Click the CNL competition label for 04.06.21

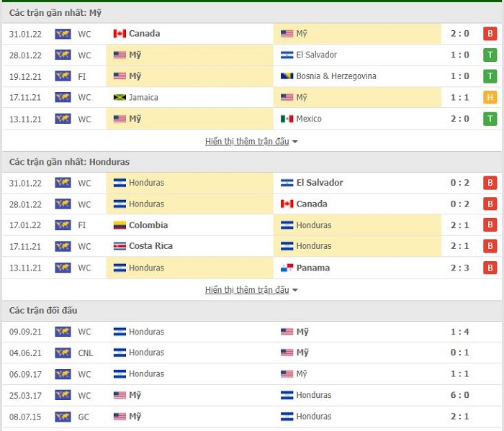click(x=86, y=353)
